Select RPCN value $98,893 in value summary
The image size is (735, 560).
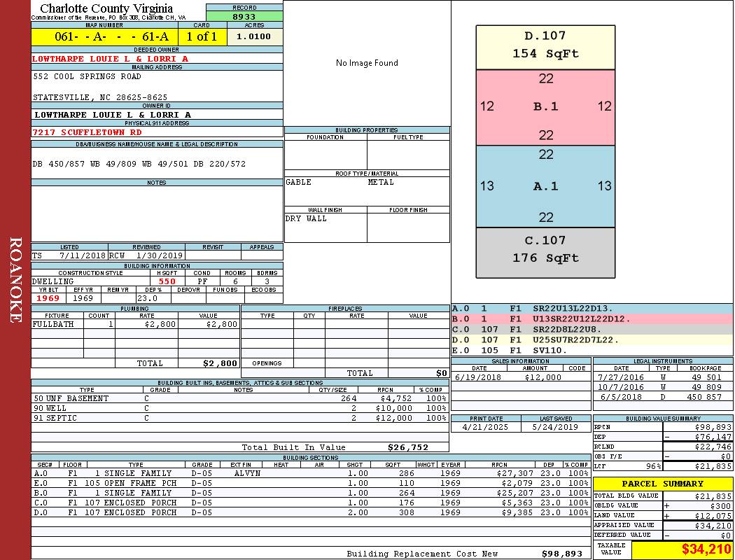[713, 428]
